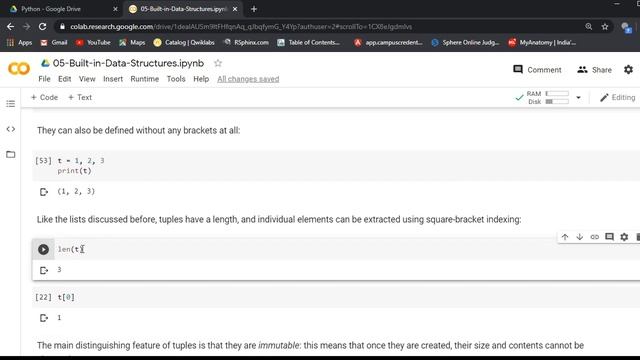Open the Help menu

(201, 79)
